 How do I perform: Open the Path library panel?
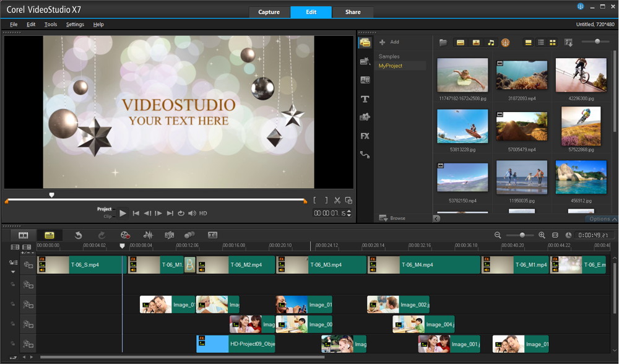tap(365, 155)
